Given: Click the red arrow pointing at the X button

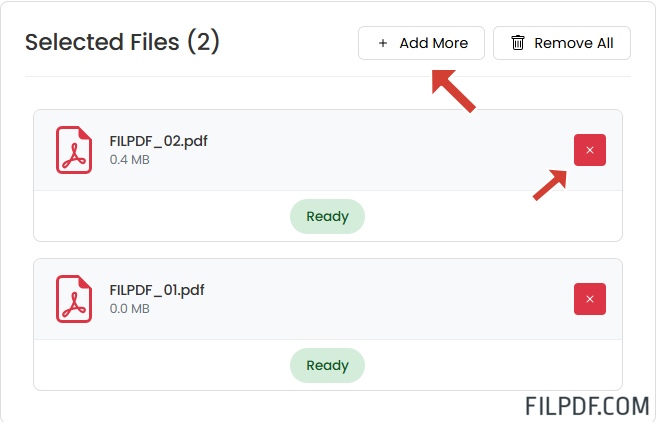Looking at the screenshot, I should pyautogui.click(x=551, y=184).
